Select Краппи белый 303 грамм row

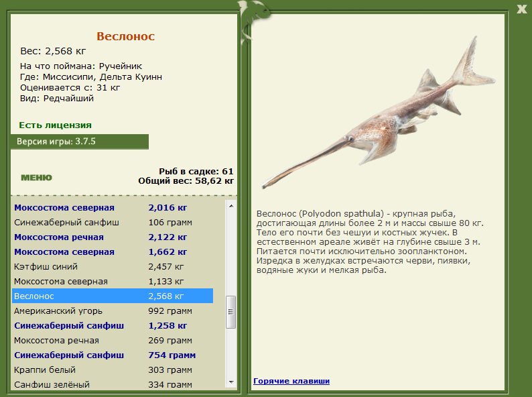coord(113,370)
